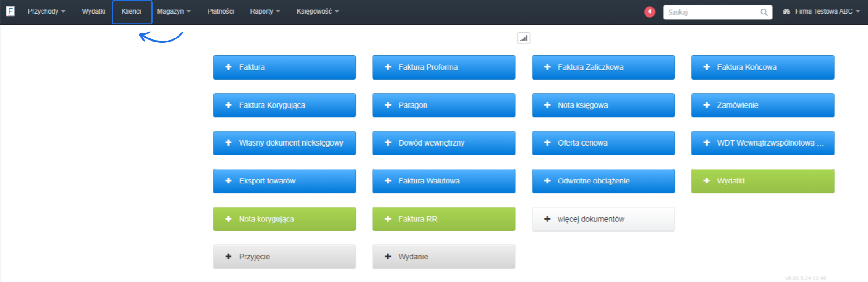
Task: Go to the Klienci menu item
Action: (132, 12)
